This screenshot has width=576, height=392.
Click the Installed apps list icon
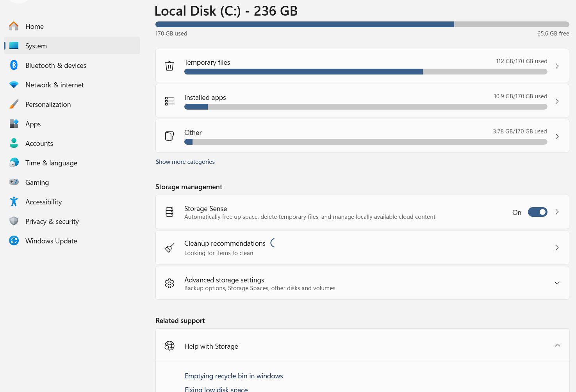click(169, 101)
